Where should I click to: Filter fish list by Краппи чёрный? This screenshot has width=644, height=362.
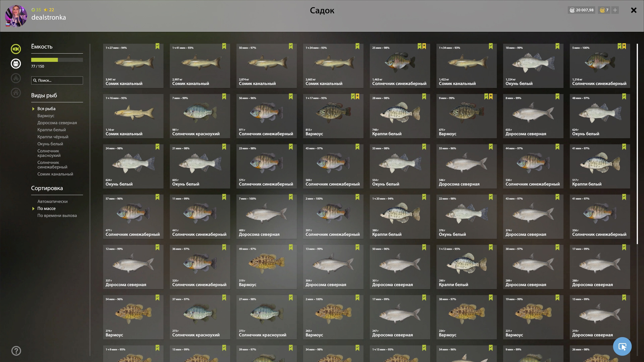tap(53, 137)
